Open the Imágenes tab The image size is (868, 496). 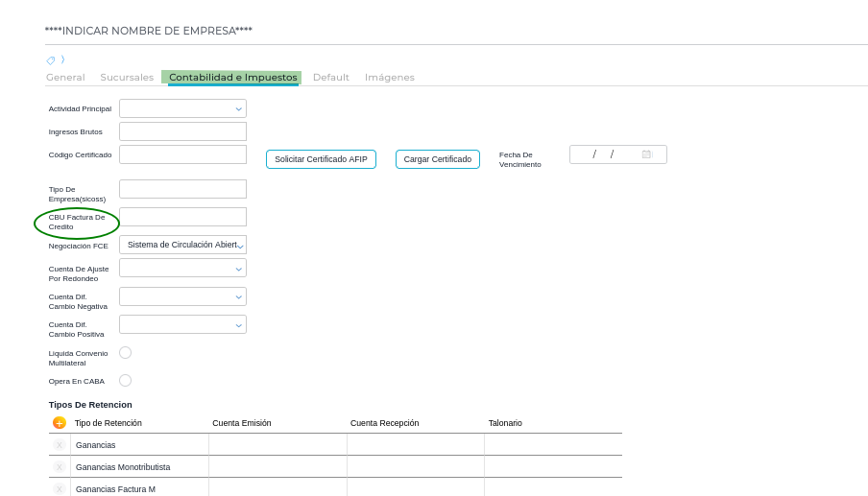click(390, 78)
